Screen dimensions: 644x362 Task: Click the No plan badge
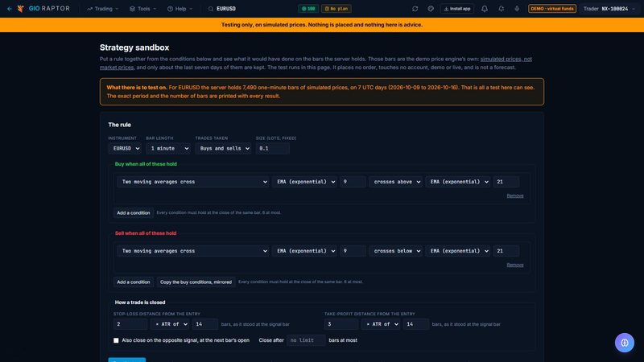(x=336, y=9)
